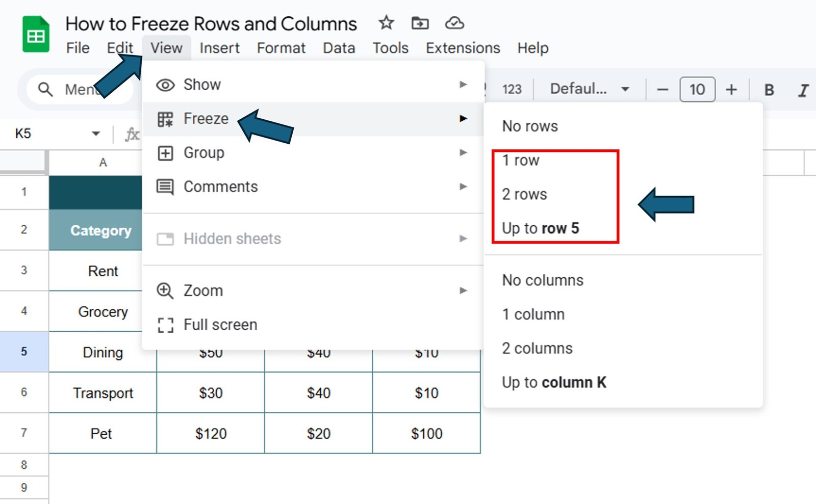The width and height of the screenshot is (816, 504).
Task: Click the Menus search magnifier icon
Action: point(45,89)
